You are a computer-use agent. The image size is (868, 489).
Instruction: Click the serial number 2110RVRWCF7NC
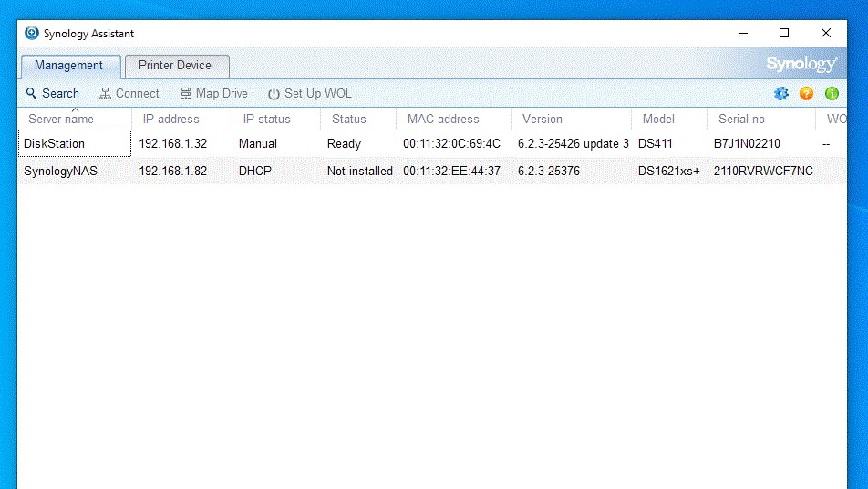pos(763,172)
